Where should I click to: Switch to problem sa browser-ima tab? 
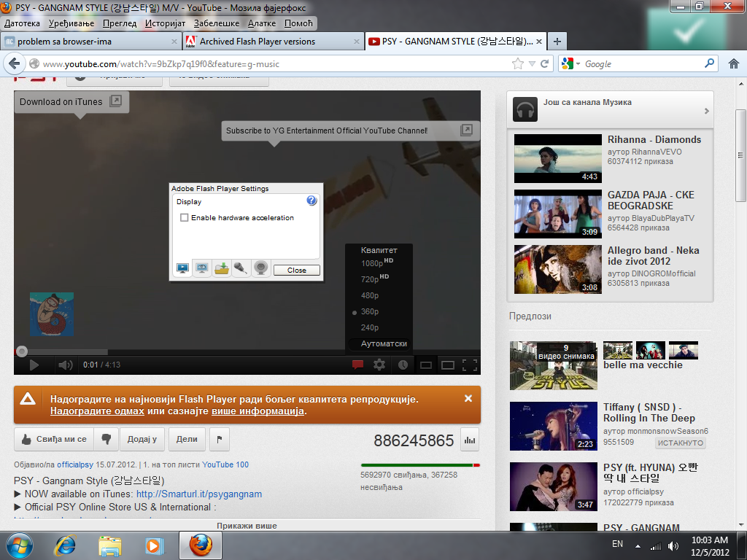pyautogui.click(x=91, y=42)
